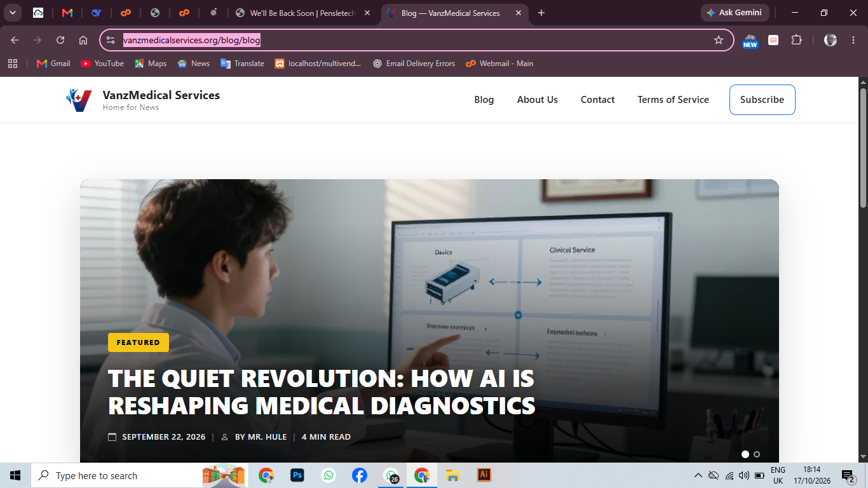
Task: Open the Windows Start menu
Action: [x=15, y=475]
